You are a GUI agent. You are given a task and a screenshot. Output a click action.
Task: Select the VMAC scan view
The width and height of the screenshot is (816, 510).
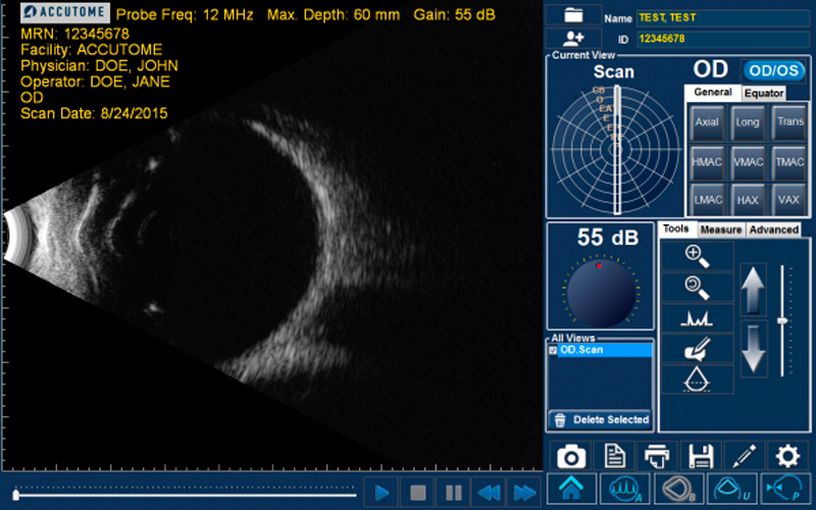point(747,162)
